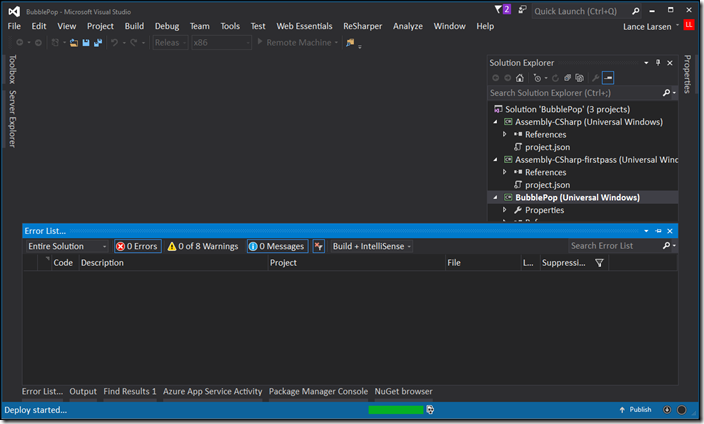
Task: Click Solution Explorer Back arrow icon
Action: pos(496,78)
